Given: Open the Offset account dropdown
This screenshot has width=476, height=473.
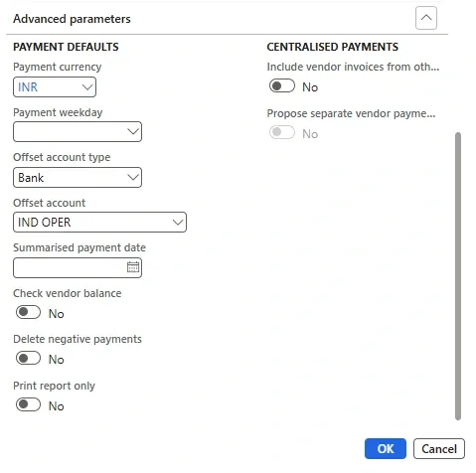Looking at the screenshot, I should pyautogui.click(x=178, y=222).
